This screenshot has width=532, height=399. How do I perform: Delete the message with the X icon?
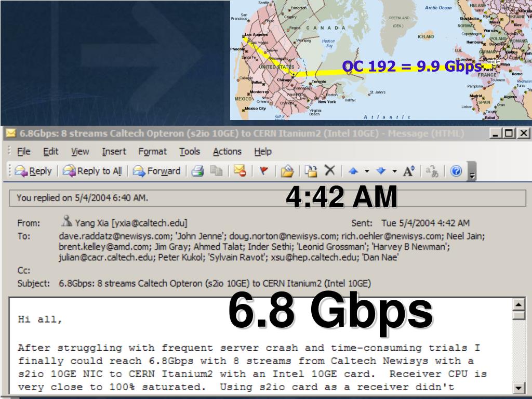[329, 170]
